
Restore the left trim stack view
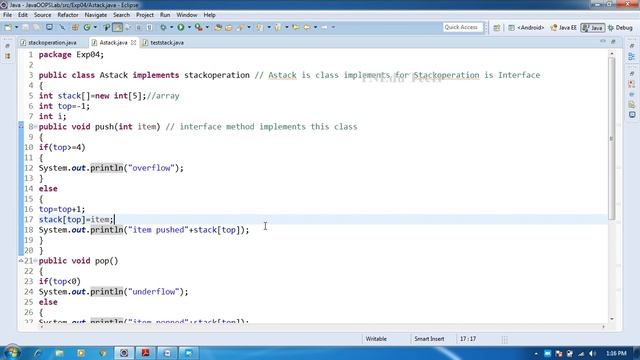click(x=7, y=46)
